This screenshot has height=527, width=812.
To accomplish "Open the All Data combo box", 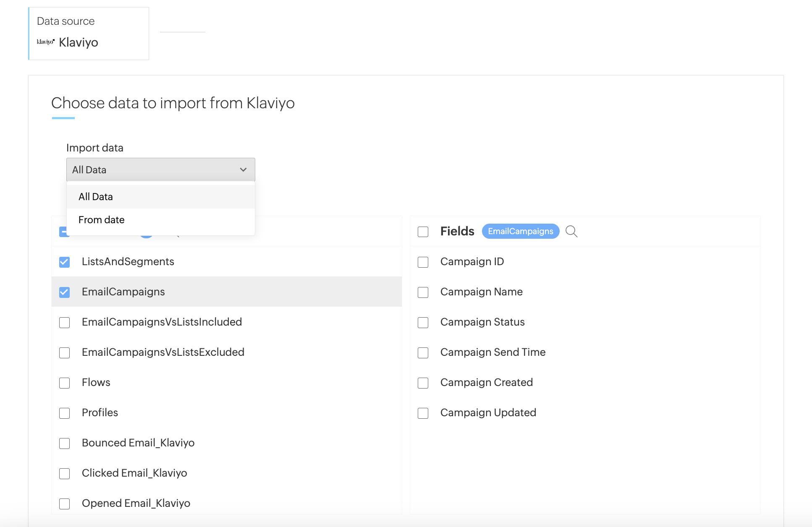I will coord(160,170).
